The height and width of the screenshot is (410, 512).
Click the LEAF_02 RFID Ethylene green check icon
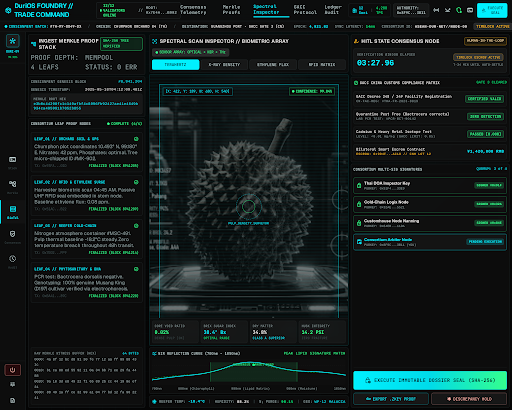coord(136,182)
